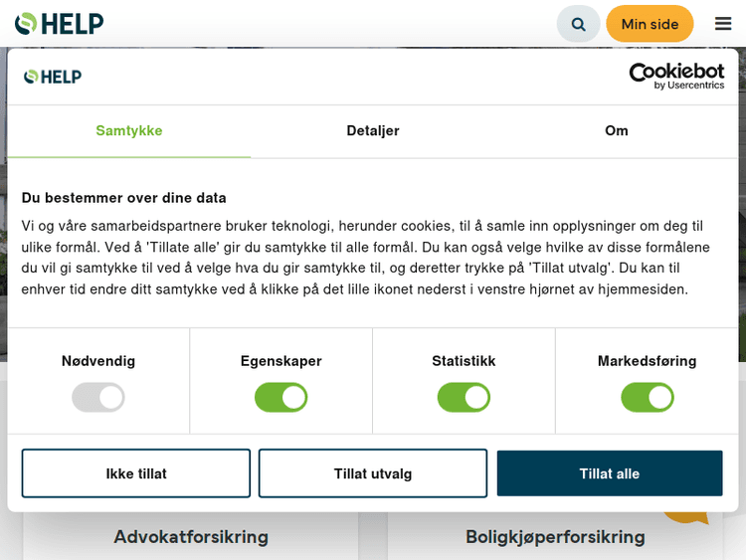Open the Om tab
Image resolution: width=746 pixels, height=560 pixels.
point(617,130)
